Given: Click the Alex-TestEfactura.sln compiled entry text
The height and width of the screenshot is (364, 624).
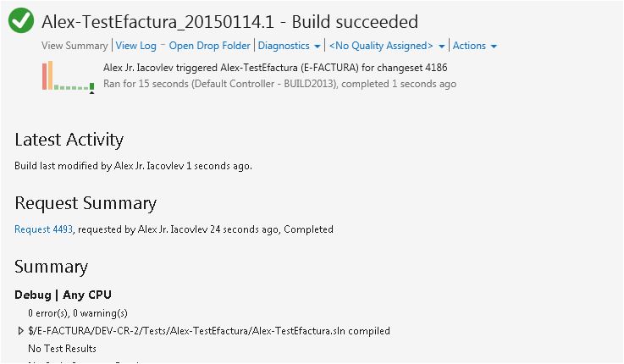Looking at the screenshot, I should tap(209, 331).
